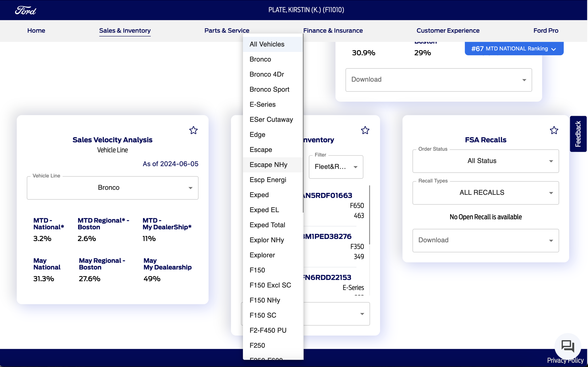The height and width of the screenshot is (367, 588).
Task: Select F150 NHy option
Action: point(273,300)
